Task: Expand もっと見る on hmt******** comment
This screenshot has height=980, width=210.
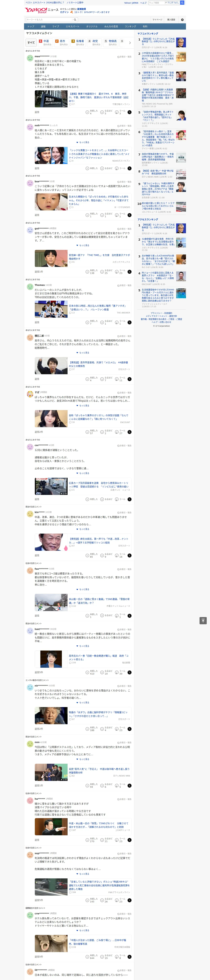Action: click(x=83, y=646)
